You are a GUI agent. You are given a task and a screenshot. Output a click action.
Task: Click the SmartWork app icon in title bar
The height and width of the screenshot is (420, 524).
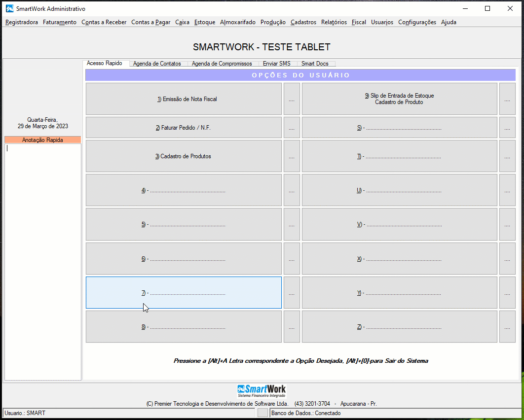(x=10, y=8)
